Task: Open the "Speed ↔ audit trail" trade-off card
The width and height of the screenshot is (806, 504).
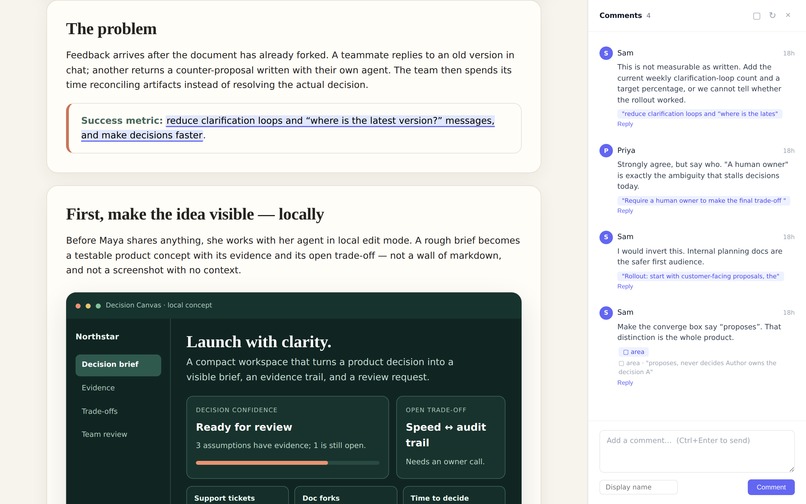Action: (451, 437)
